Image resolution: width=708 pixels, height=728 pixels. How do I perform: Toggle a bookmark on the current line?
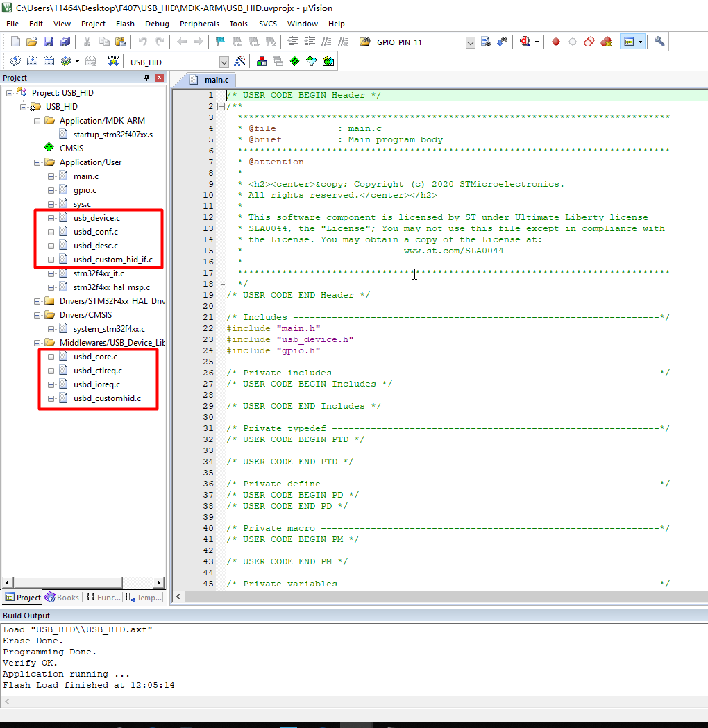[221, 42]
